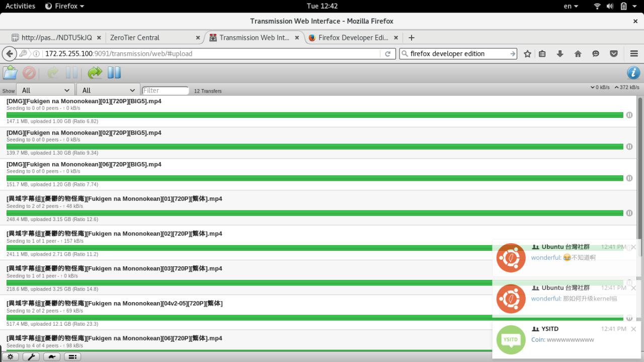Image resolution: width=644 pixels, height=362 pixels.
Task: Pause the [DMG] Fukigen [06] BIG5 torrent
Action: [x=629, y=178]
